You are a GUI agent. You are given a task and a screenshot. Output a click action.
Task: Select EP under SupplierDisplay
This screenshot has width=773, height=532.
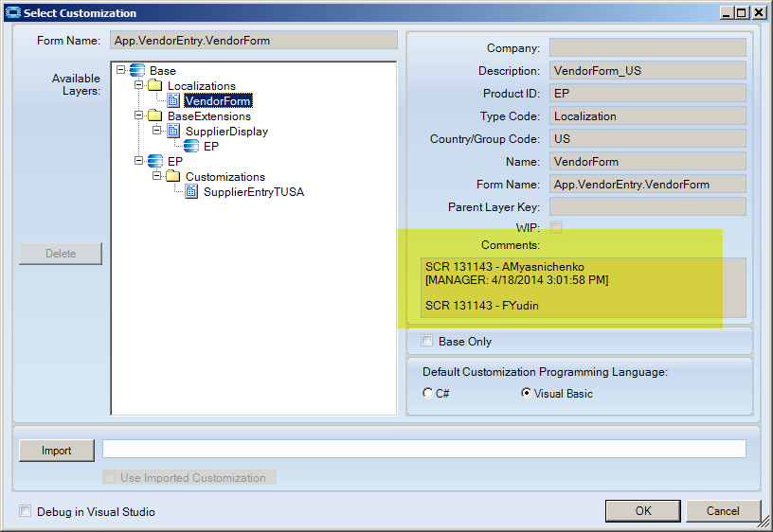(x=211, y=147)
